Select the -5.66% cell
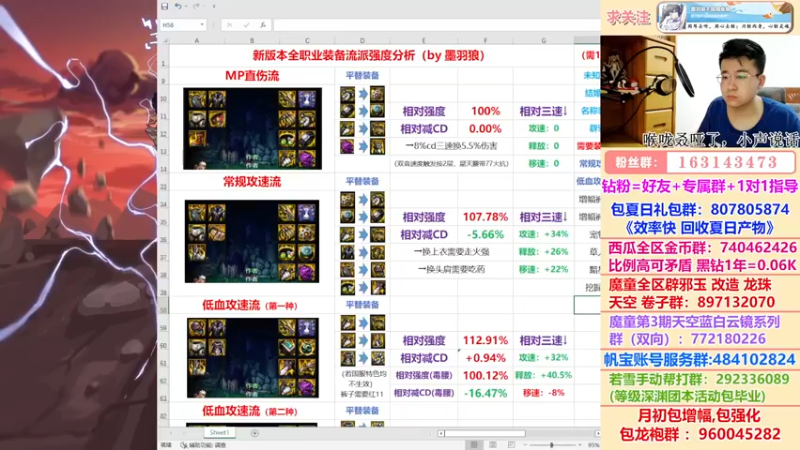 485,235
